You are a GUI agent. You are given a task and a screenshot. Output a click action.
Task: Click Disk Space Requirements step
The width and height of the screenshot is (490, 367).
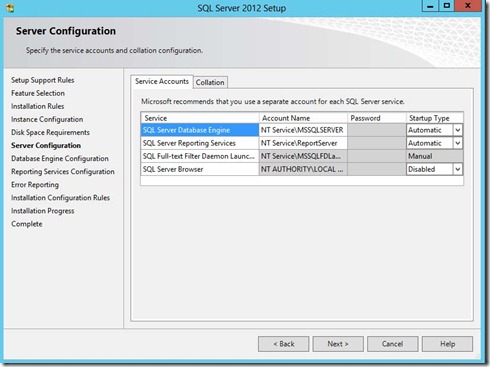pyautogui.click(x=50, y=132)
